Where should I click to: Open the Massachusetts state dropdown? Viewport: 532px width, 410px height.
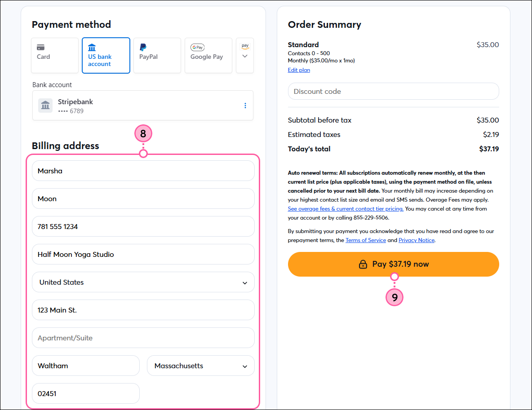tap(200, 366)
